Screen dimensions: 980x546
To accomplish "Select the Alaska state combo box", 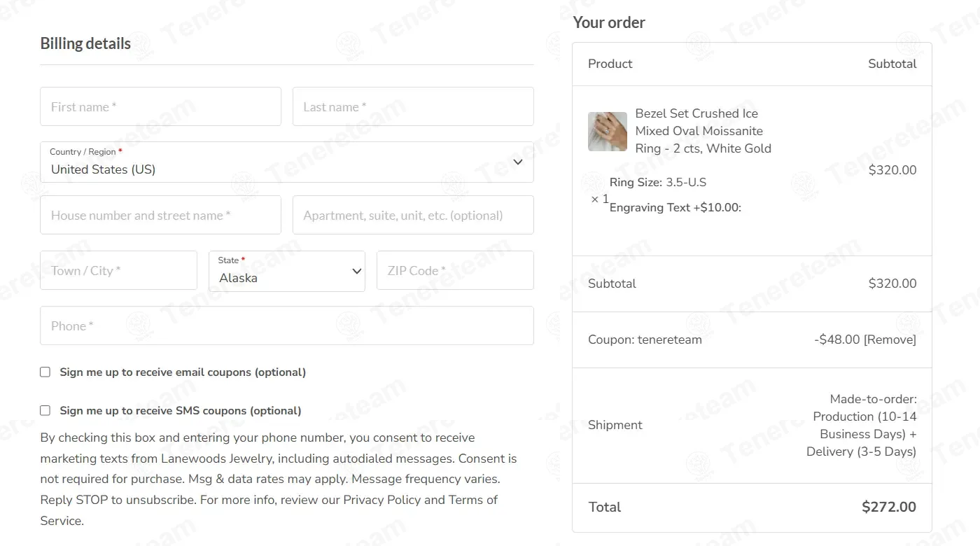I will point(287,271).
